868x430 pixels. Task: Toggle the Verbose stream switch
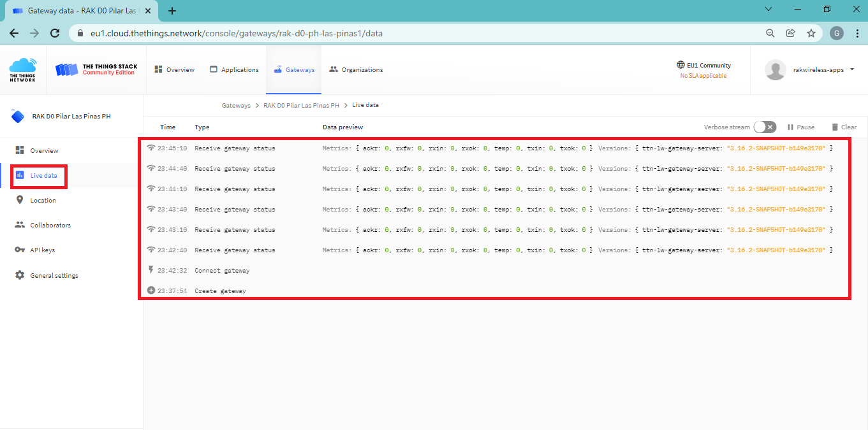coord(765,127)
